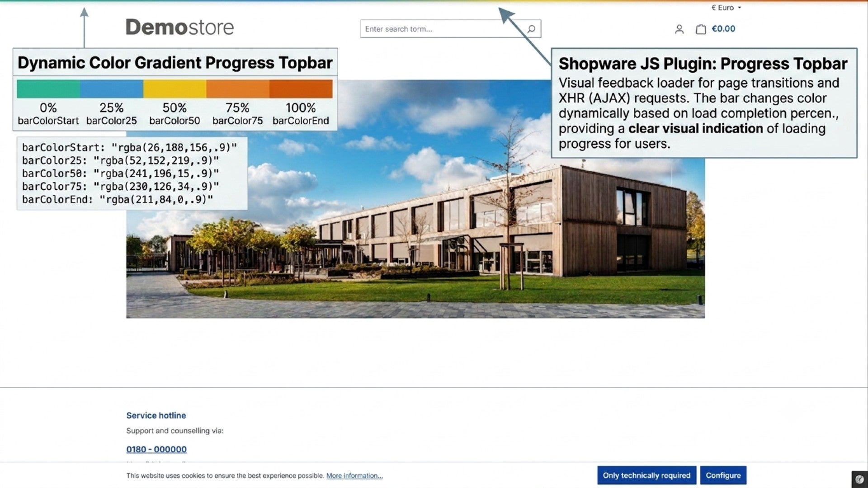Viewport: 868px width, 488px height.
Task: Click the dark corner debug toolbar icon
Action: pos(859,479)
